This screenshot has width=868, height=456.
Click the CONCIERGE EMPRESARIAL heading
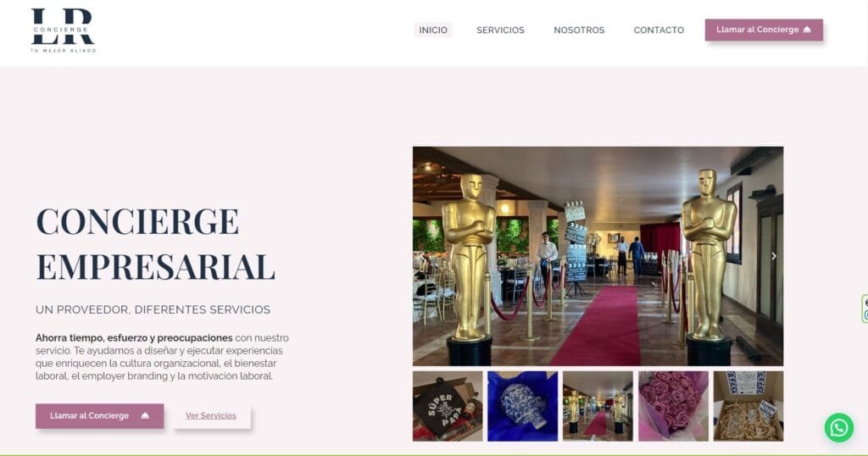click(156, 244)
